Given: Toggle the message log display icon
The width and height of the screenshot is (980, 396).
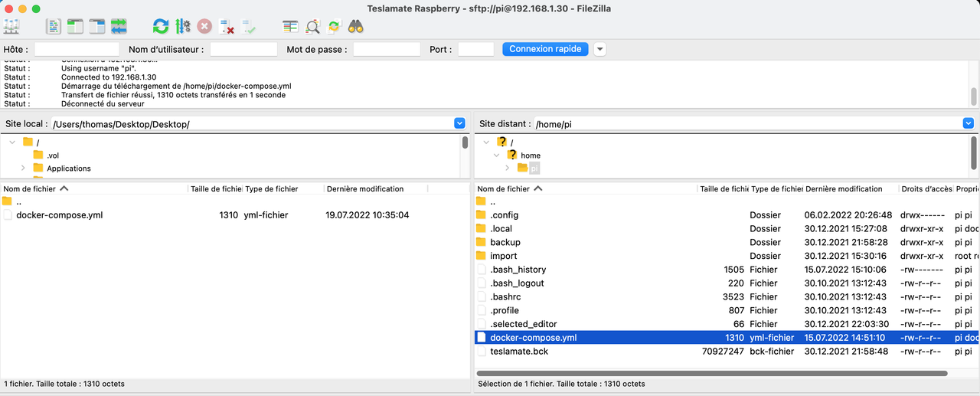Looking at the screenshot, I should [53, 27].
